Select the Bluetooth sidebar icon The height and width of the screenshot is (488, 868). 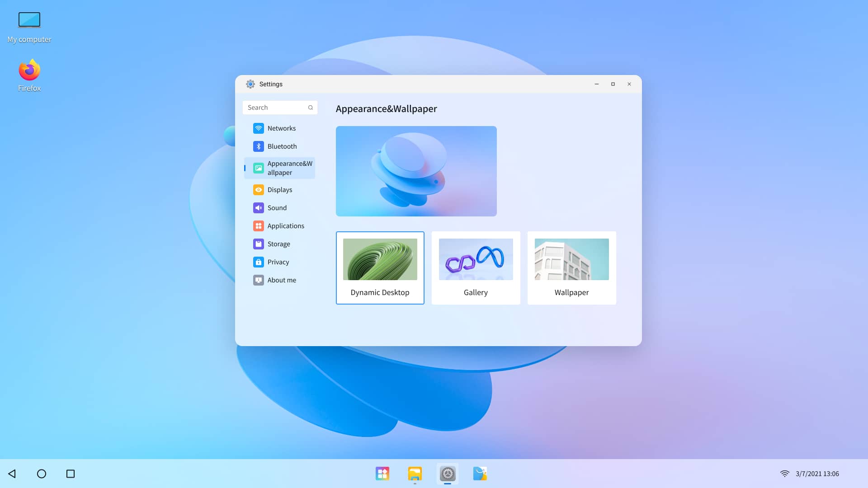[258, 146]
